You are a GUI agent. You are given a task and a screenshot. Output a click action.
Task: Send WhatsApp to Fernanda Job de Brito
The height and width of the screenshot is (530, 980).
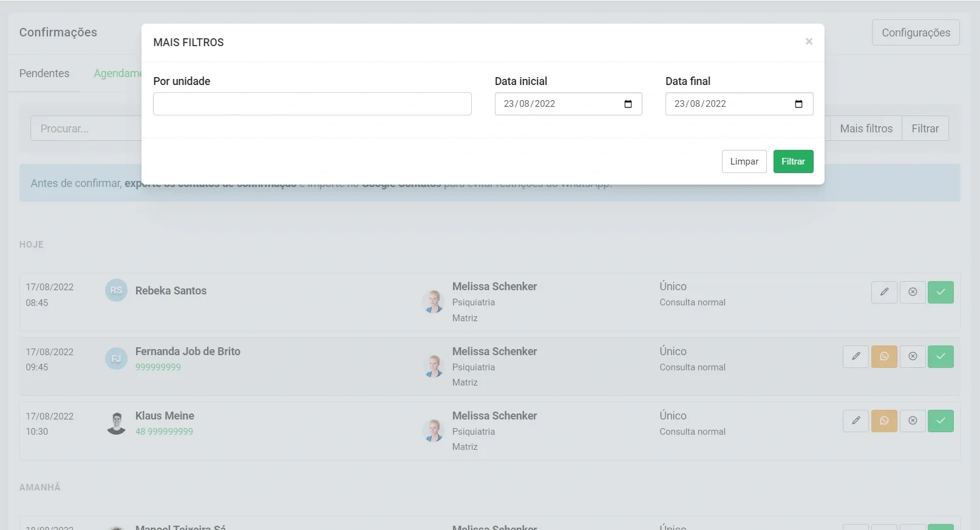pos(884,356)
